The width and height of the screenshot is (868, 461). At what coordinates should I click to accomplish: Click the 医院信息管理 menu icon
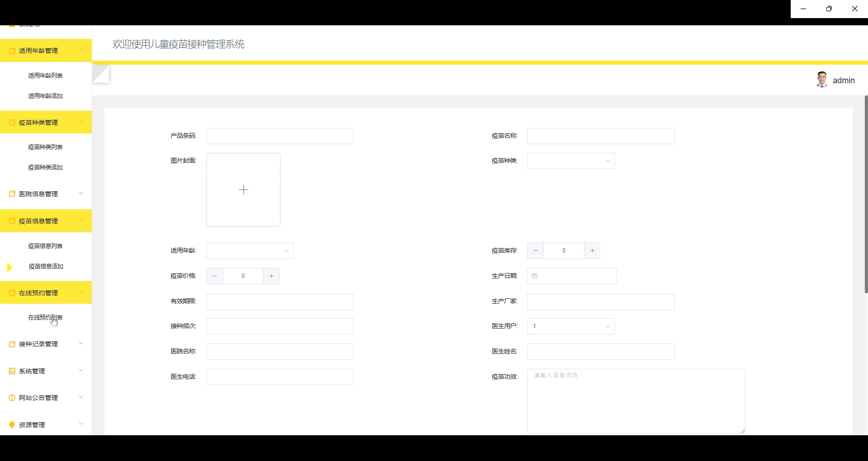click(12, 194)
